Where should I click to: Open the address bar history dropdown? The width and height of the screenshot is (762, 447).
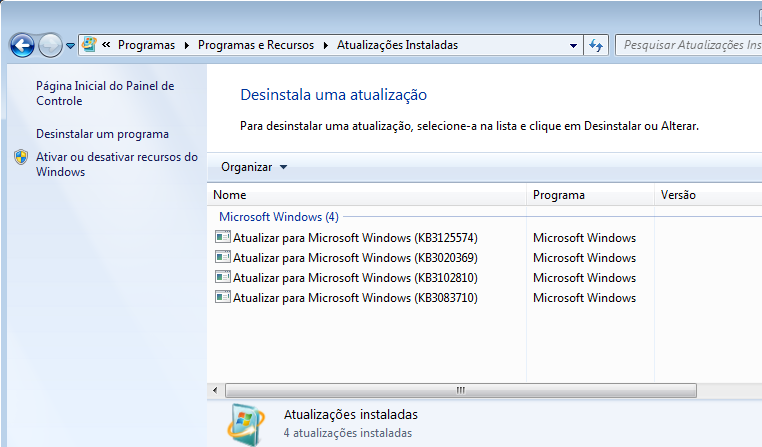573,46
